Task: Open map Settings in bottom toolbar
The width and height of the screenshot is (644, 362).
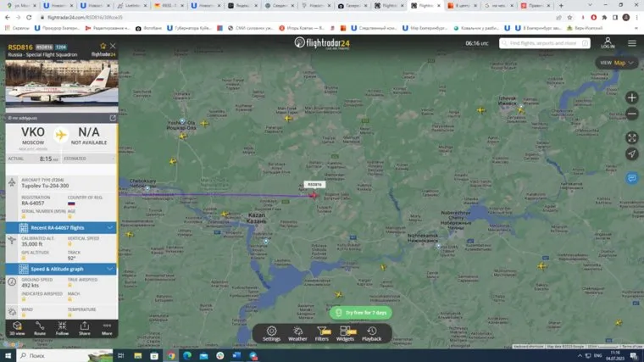Action: pyautogui.click(x=271, y=332)
